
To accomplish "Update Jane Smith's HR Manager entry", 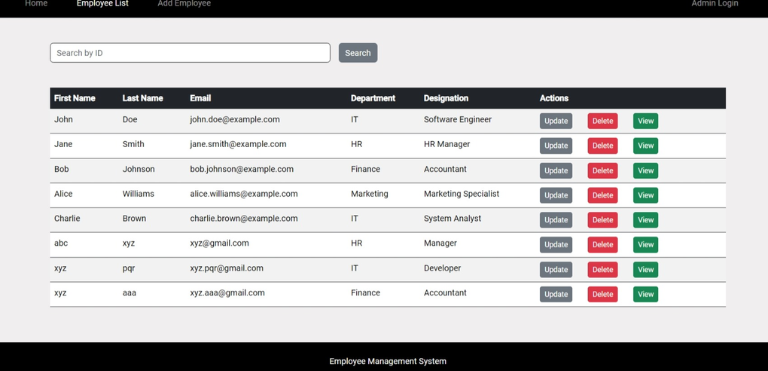I will coord(556,146).
